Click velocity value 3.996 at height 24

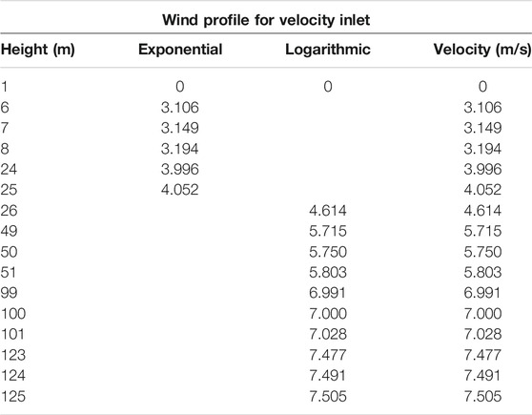point(482,169)
